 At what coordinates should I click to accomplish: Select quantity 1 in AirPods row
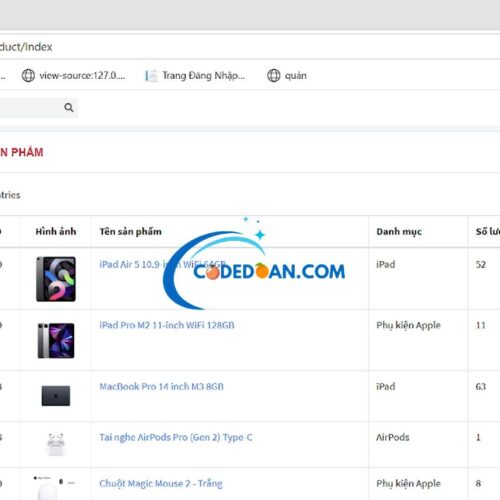[x=478, y=437]
